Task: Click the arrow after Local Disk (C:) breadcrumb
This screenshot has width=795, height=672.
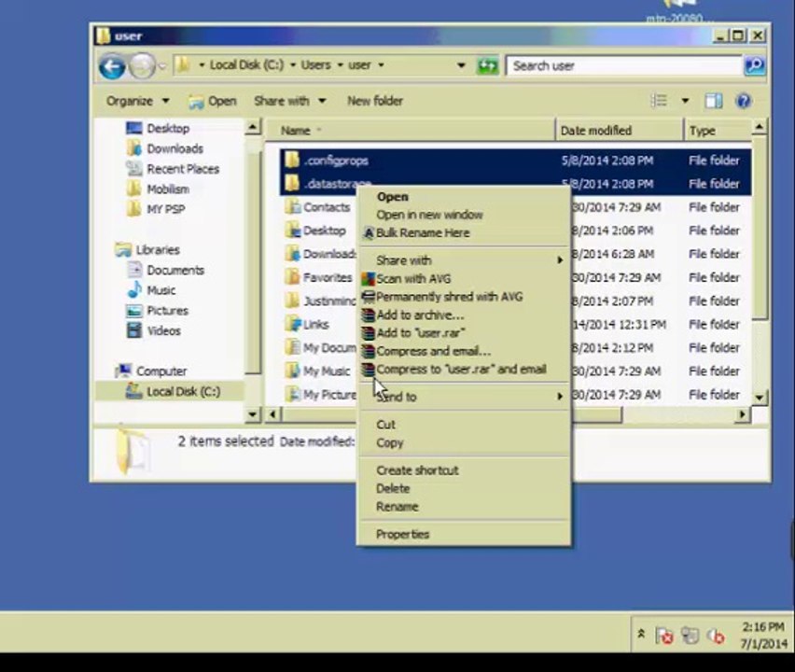Action: click(293, 65)
